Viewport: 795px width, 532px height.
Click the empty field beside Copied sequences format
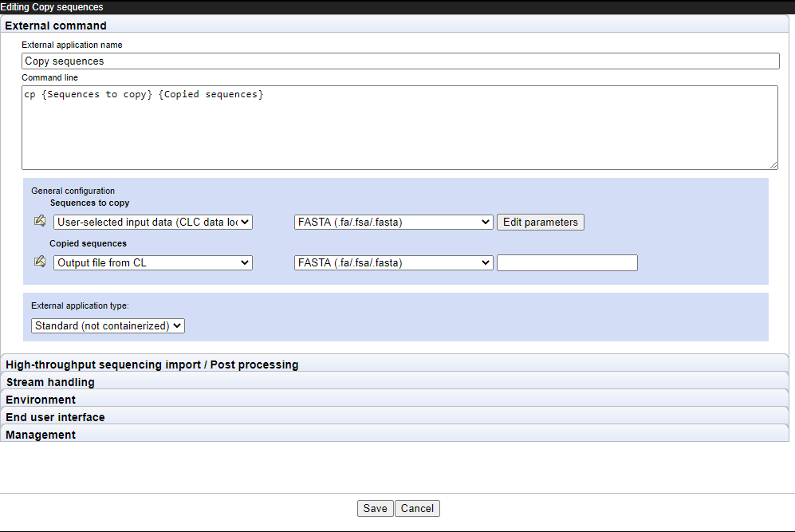click(x=567, y=262)
